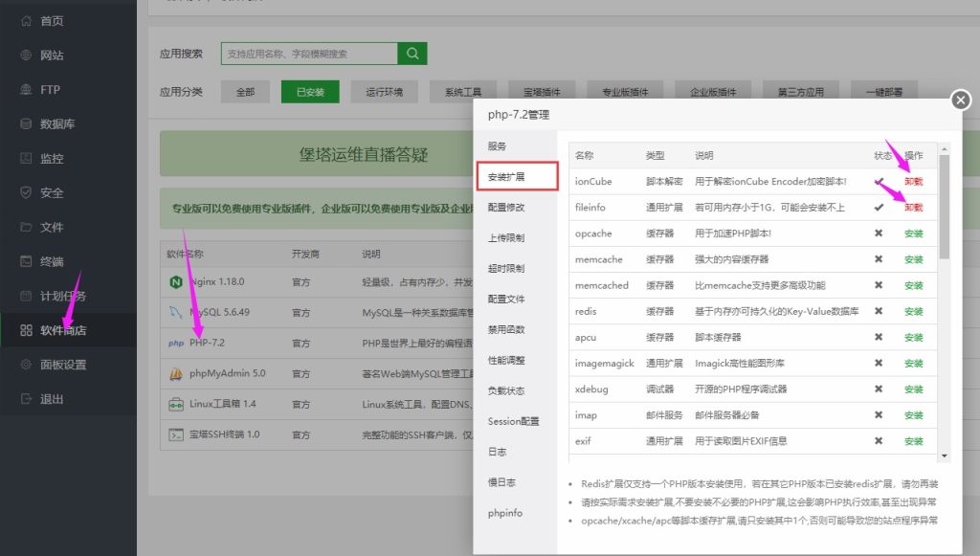Viewport: 980px width, 556px height.
Task: Switch to the 运行环境 category tab
Action: click(384, 91)
